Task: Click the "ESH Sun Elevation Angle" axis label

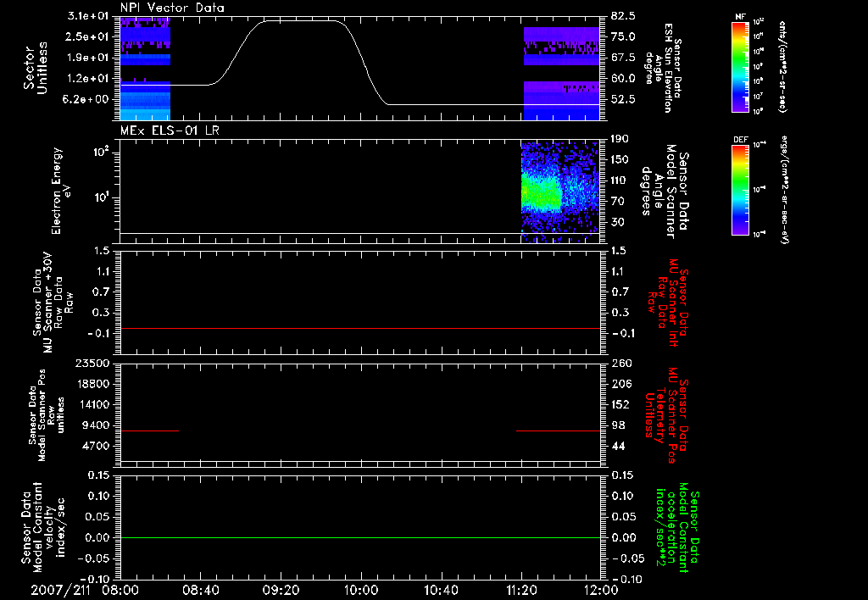Action: pos(664,68)
